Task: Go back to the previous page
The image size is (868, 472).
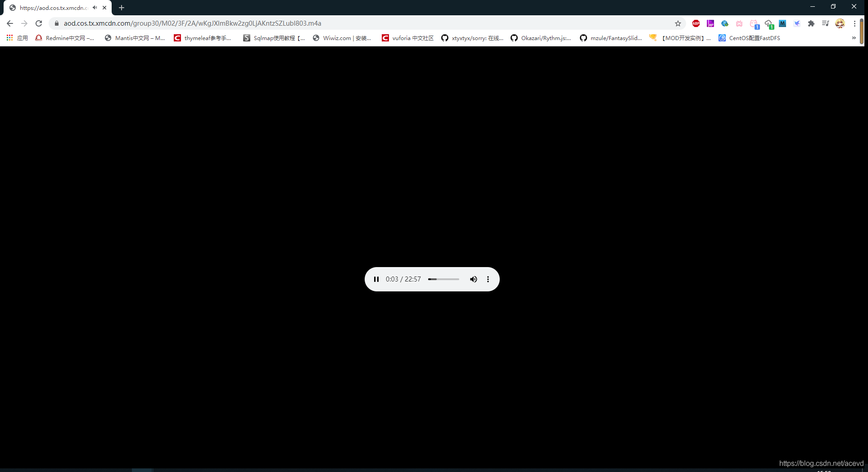Action: [x=10, y=23]
